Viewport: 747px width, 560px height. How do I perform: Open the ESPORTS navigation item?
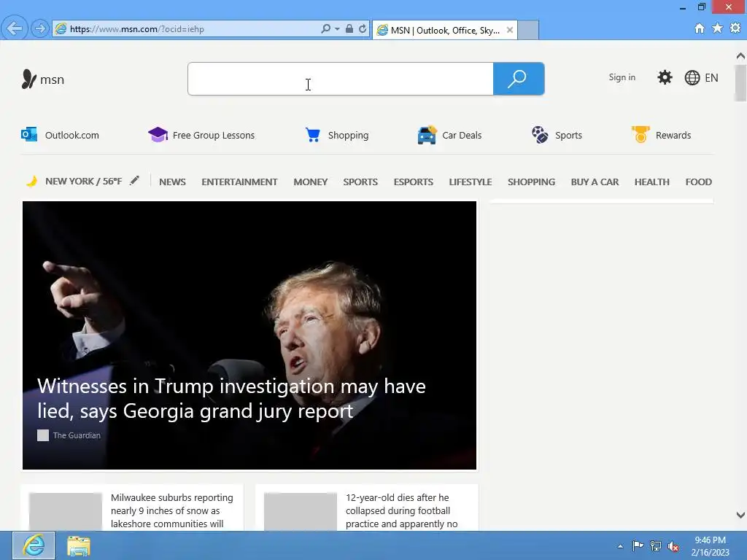(413, 182)
